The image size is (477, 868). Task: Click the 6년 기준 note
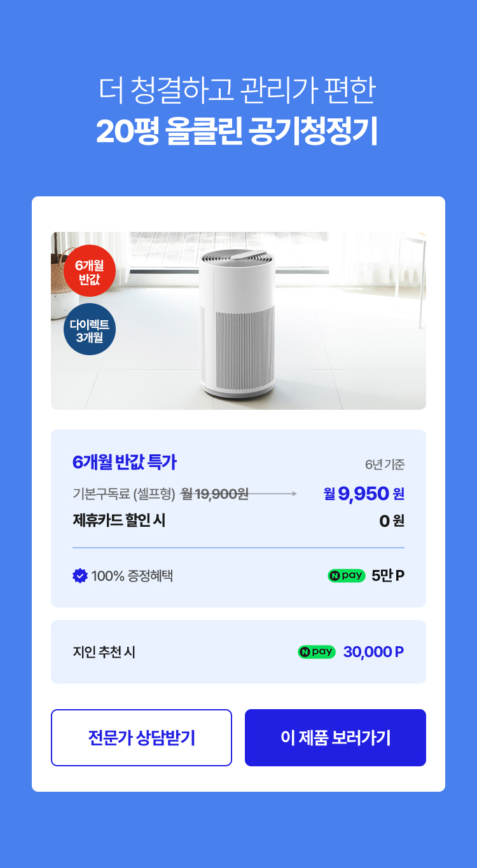385,465
